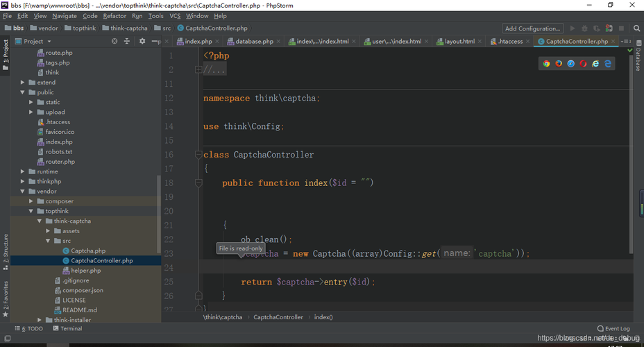The image size is (644, 347).
Task: Click the editor vertical scrollbar
Action: click(x=630, y=154)
